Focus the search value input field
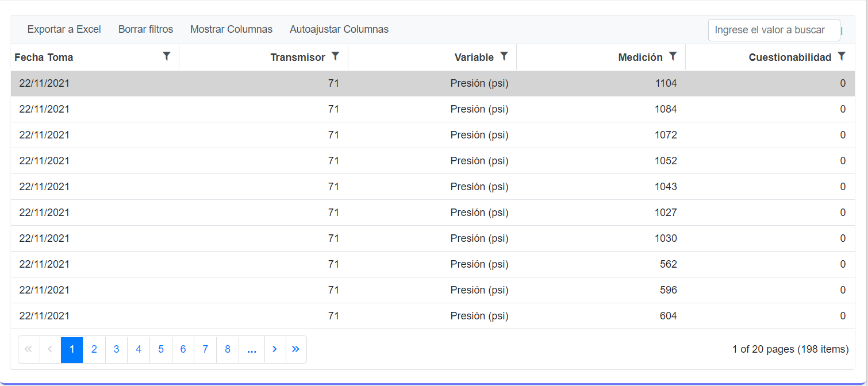Viewport: 868px width, 386px height. pyautogui.click(x=773, y=30)
